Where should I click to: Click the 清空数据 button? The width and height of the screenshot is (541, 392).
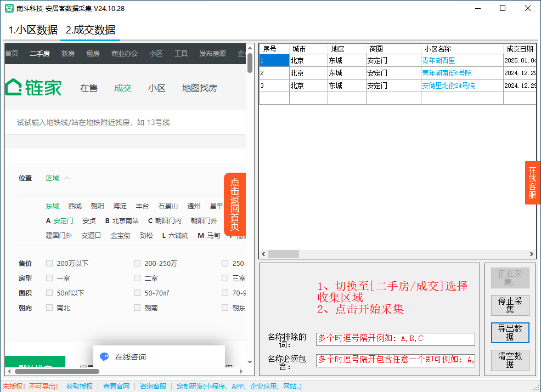click(x=510, y=360)
